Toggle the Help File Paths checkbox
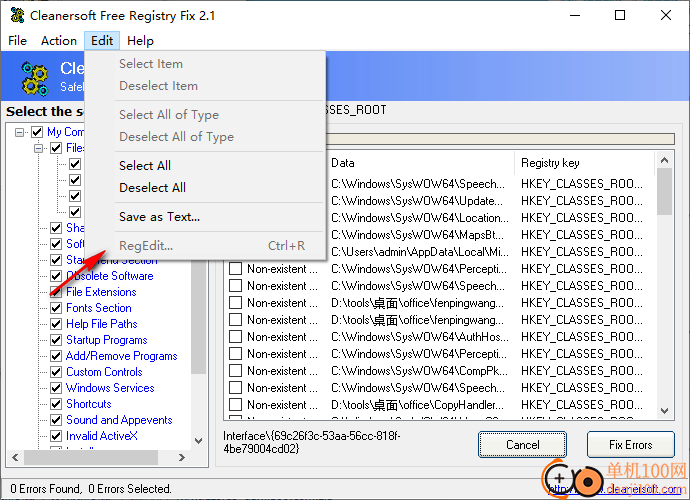Image resolution: width=690 pixels, height=500 pixels. click(x=56, y=324)
